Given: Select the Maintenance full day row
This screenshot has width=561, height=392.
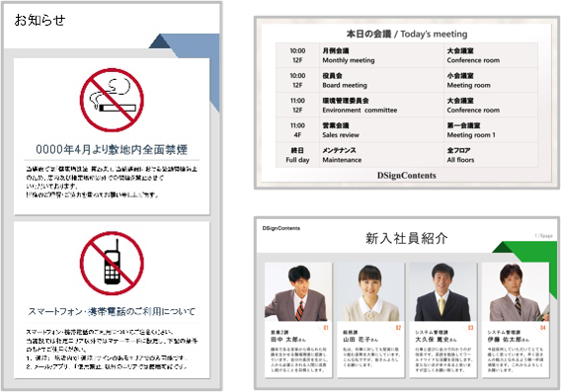Looking at the screenshot, I should click(407, 155).
